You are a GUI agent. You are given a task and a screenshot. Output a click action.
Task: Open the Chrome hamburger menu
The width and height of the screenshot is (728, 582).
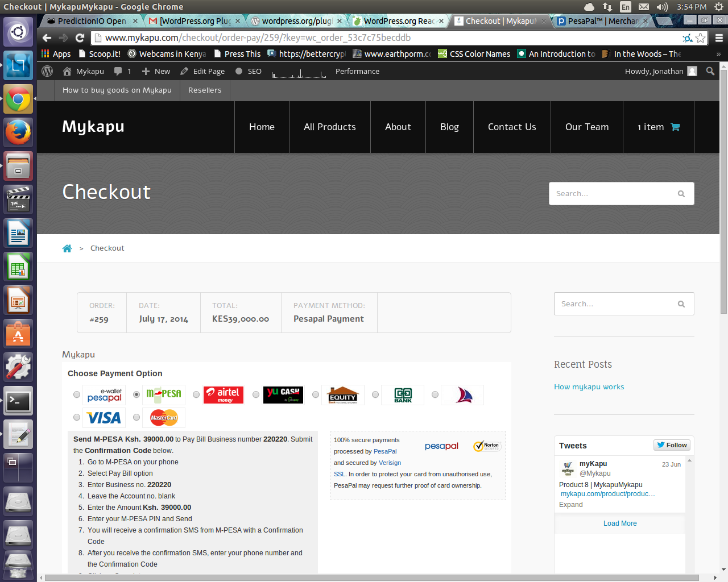pos(719,38)
